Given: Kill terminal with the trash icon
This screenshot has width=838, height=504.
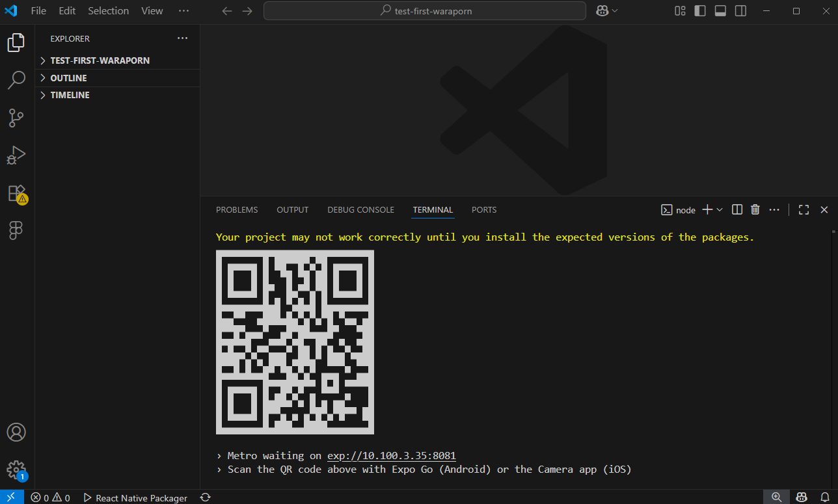Looking at the screenshot, I should tap(755, 209).
